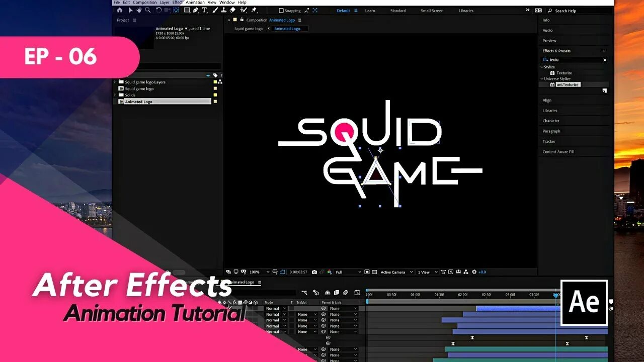The width and height of the screenshot is (644, 362).
Task: Open the Active Camera dropdown
Action: tap(396, 272)
